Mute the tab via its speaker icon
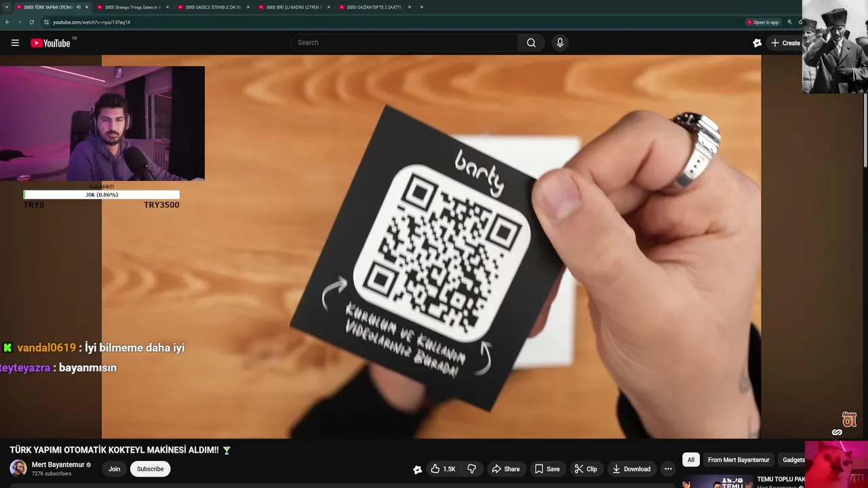 click(x=79, y=7)
